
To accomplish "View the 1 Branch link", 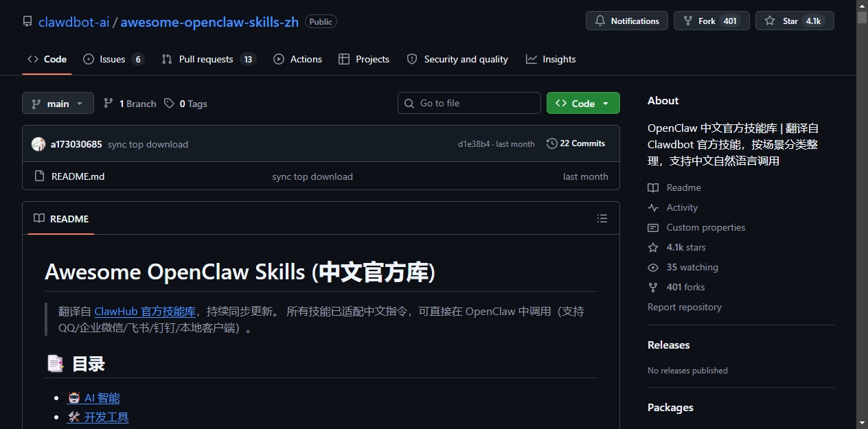I will coord(130,104).
